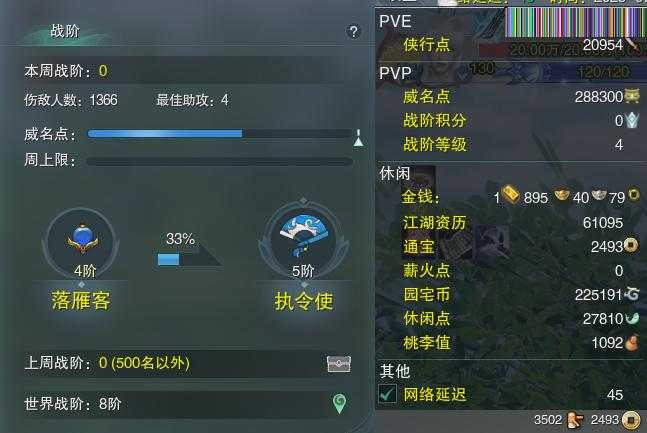Click the 威名点 progress bar
The height and width of the screenshot is (433, 647).
pos(220,133)
